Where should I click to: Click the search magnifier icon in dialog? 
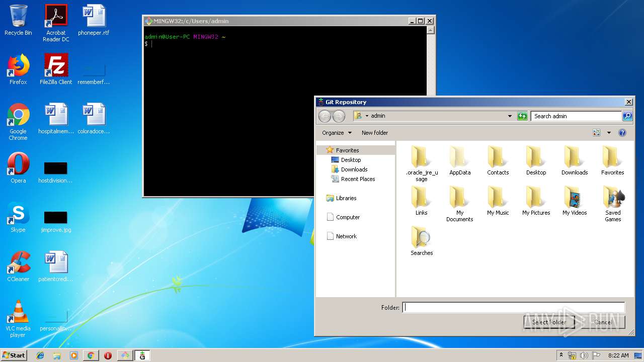(x=627, y=116)
